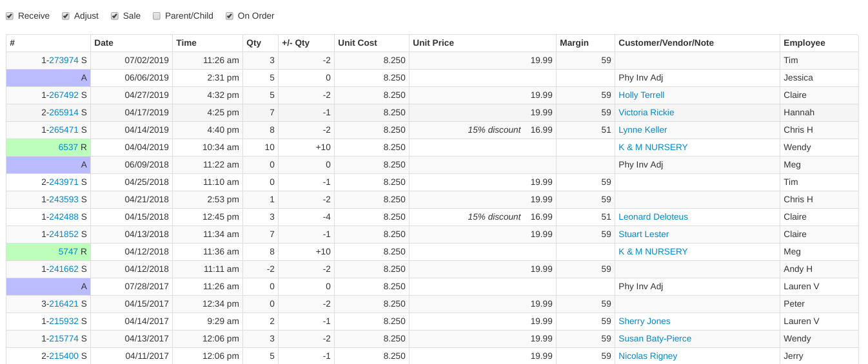Click customer Stuart Lester link
This screenshot has height=364, width=868.
point(643,235)
